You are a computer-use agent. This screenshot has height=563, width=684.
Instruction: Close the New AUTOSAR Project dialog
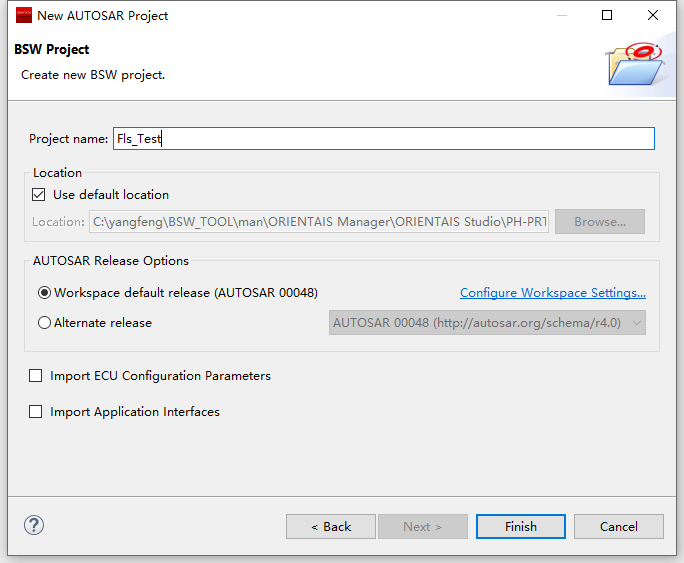(653, 15)
